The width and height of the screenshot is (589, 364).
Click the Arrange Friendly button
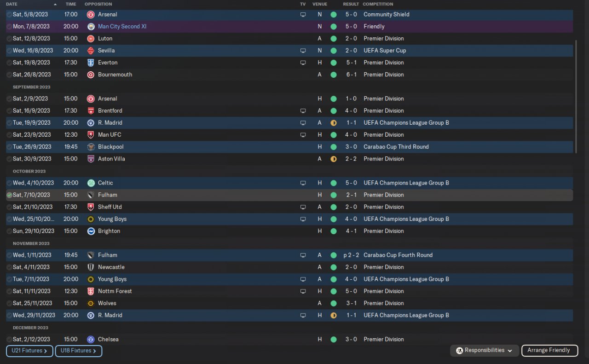click(x=549, y=351)
